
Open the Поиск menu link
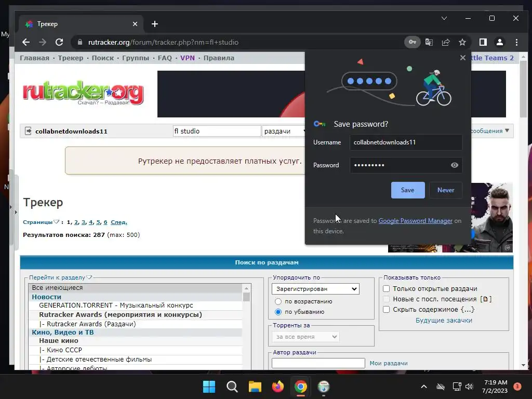point(103,58)
